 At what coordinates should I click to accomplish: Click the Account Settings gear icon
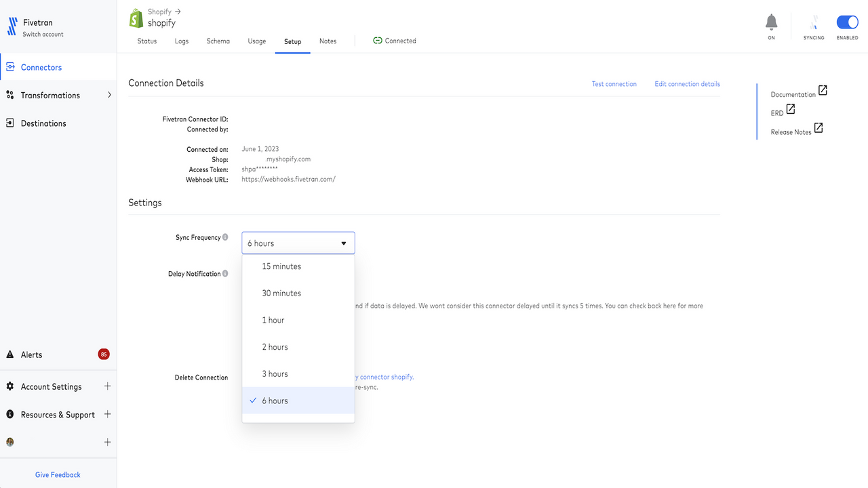point(10,386)
